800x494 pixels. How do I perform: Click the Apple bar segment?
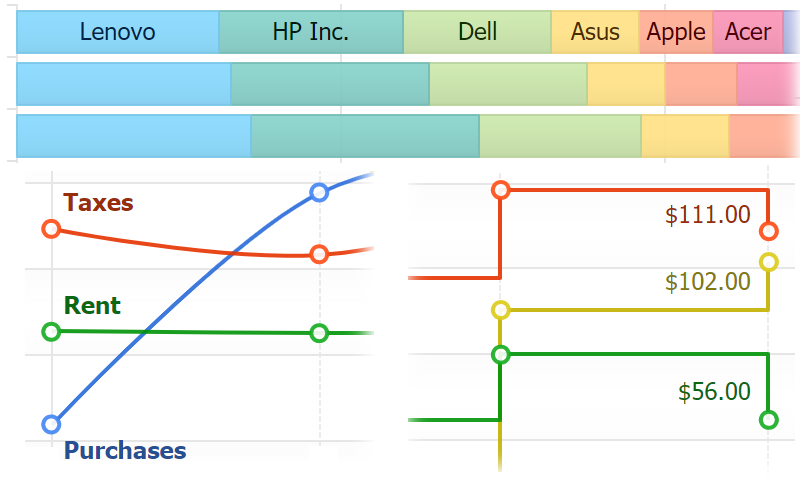click(x=676, y=32)
